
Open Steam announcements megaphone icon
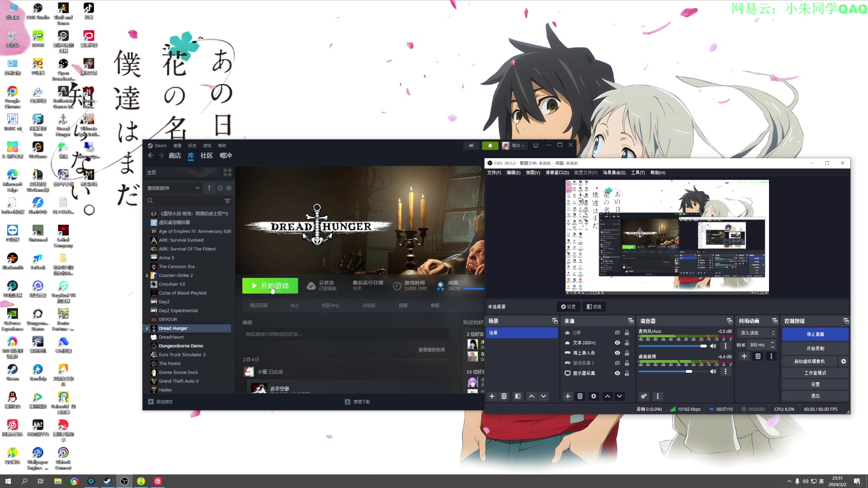tap(472, 145)
